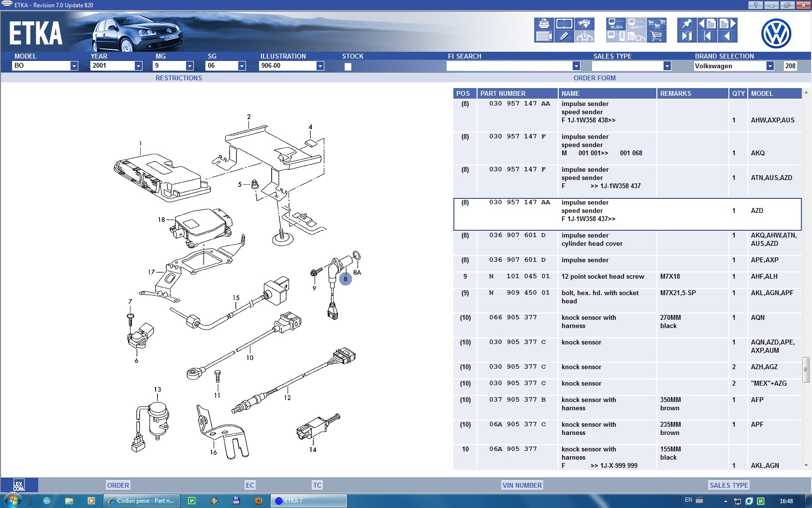Image resolution: width=812 pixels, height=508 pixels.
Task: Open the YEAR dropdown showing 2001
Action: pyautogui.click(x=138, y=66)
